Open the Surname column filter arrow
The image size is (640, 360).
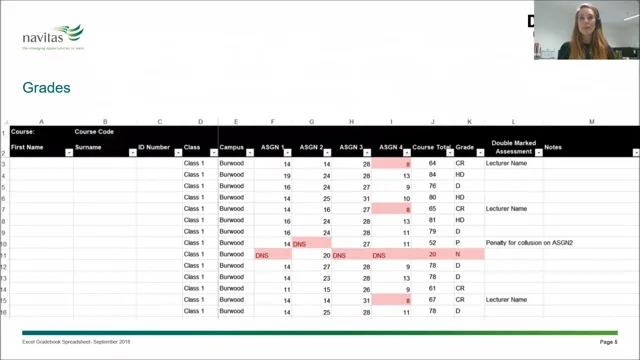[133, 153]
